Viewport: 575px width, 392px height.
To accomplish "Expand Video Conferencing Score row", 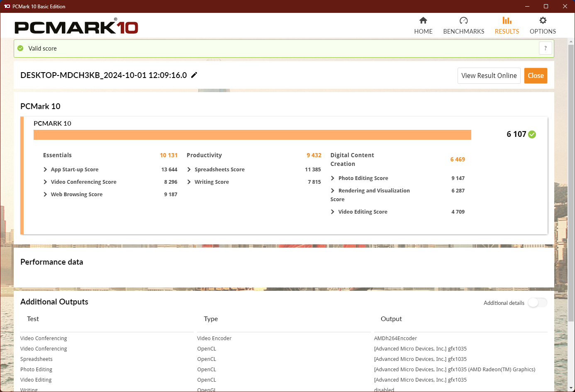I will pos(45,182).
